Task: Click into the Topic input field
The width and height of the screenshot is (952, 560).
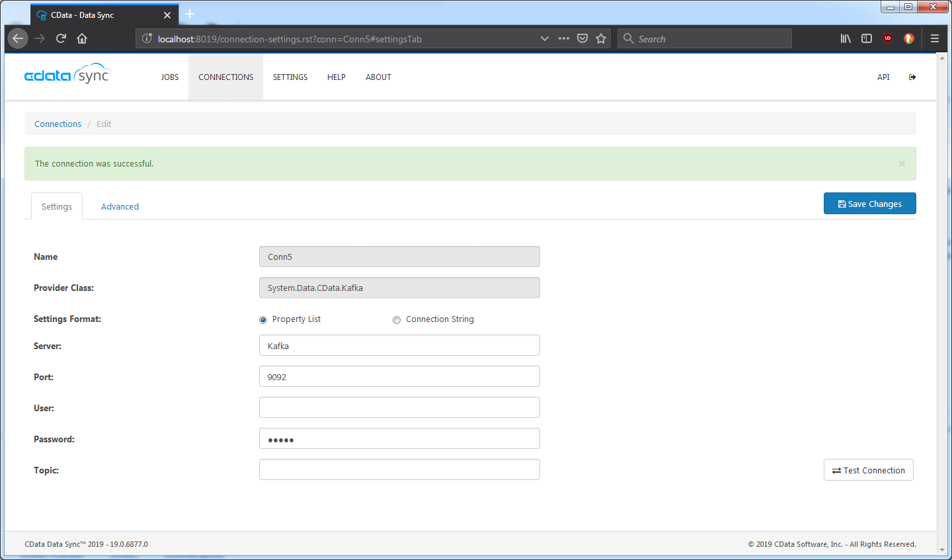Action: (x=399, y=469)
